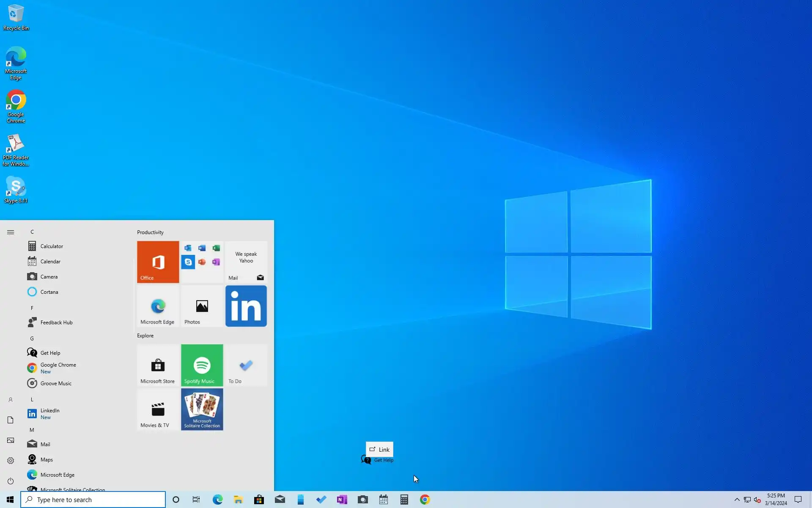The width and height of the screenshot is (812, 508).
Task: Click the taskbar search box
Action: pyautogui.click(x=93, y=500)
